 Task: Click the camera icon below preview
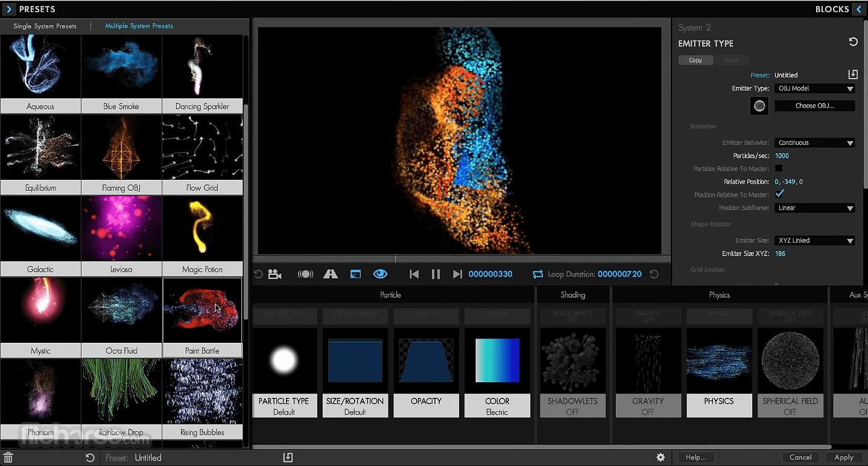275,274
